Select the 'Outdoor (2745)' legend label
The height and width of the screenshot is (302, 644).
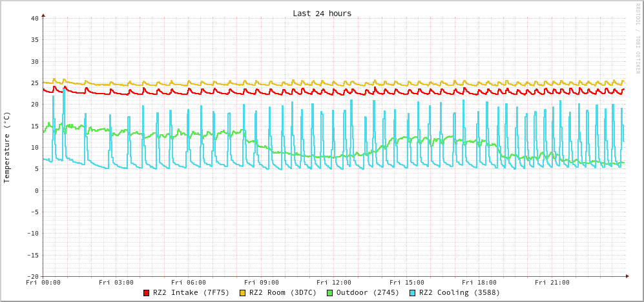coord(368,293)
